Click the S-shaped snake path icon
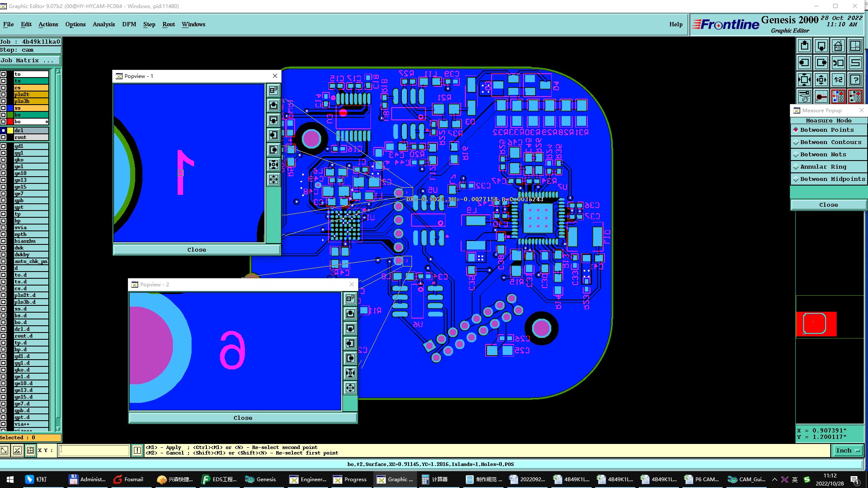Image resolution: width=868 pixels, height=488 pixels. point(855,63)
